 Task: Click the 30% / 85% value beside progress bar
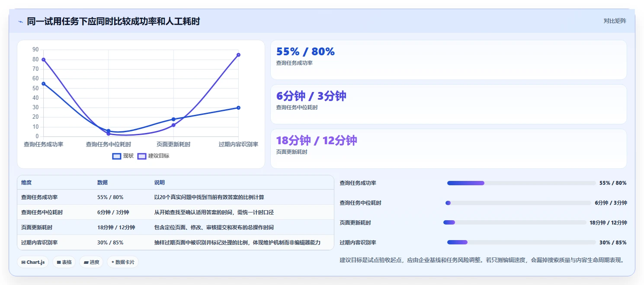[x=613, y=243]
